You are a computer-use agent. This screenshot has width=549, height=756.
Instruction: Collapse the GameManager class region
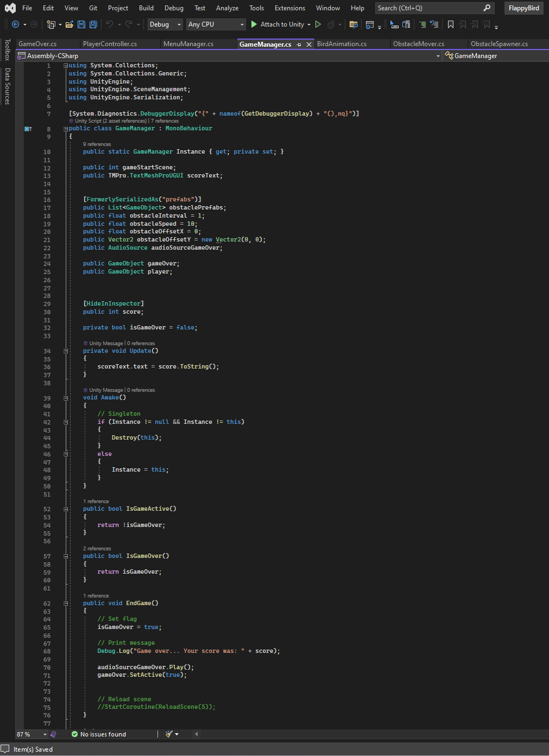click(65, 128)
